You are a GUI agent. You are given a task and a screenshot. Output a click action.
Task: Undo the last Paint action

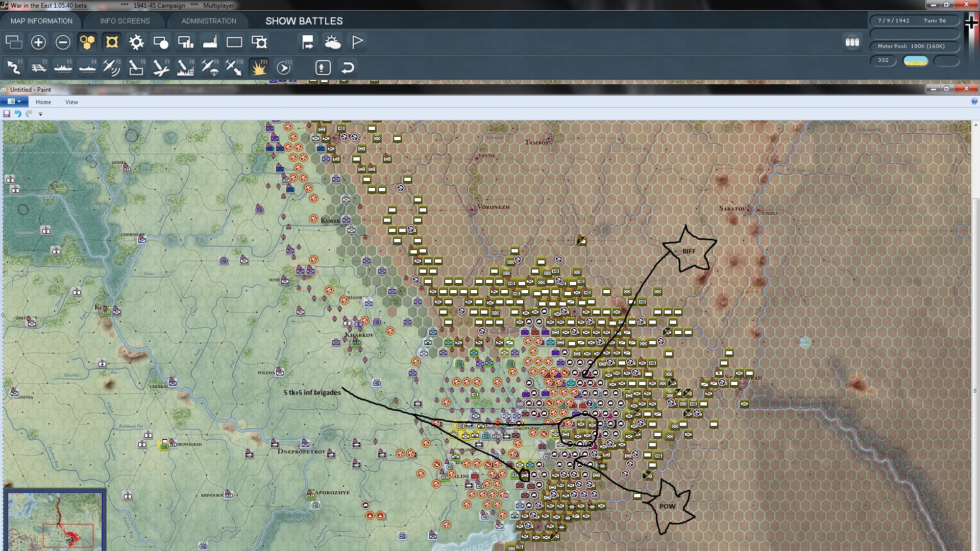pyautogui.click(x=18, y=114)
